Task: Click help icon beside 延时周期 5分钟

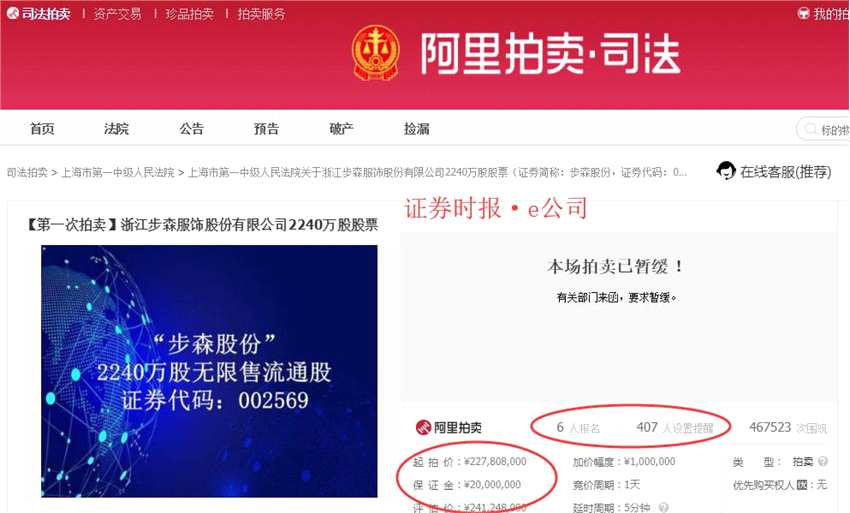Action: coord(664,508)
